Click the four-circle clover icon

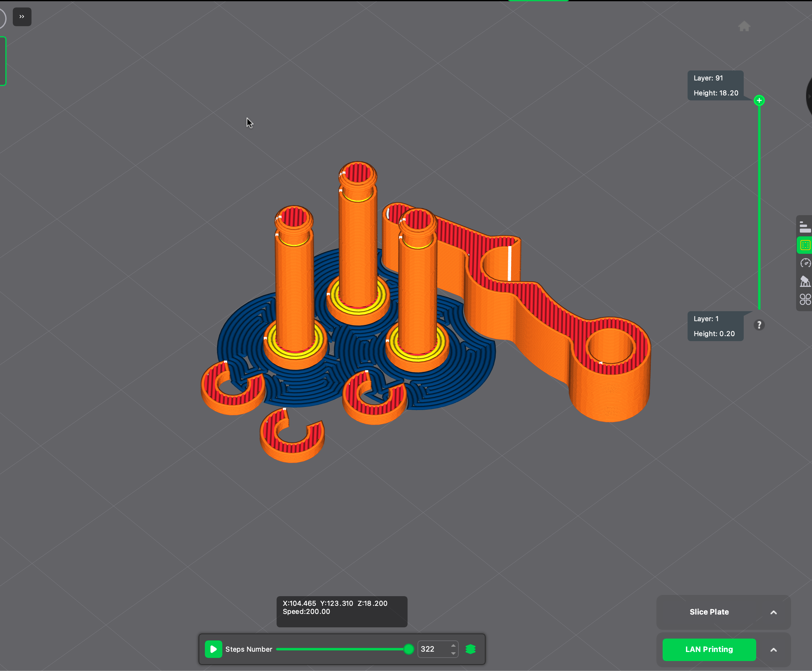[805, 300]
